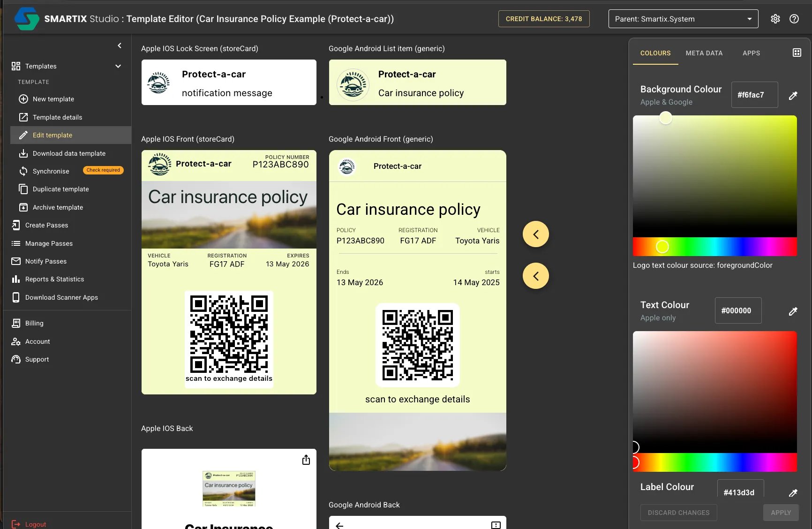The image size is (812, 529).
Task: Click the Synchronise arrows icon
Action: pyautogui.click(x=23, y=171)
